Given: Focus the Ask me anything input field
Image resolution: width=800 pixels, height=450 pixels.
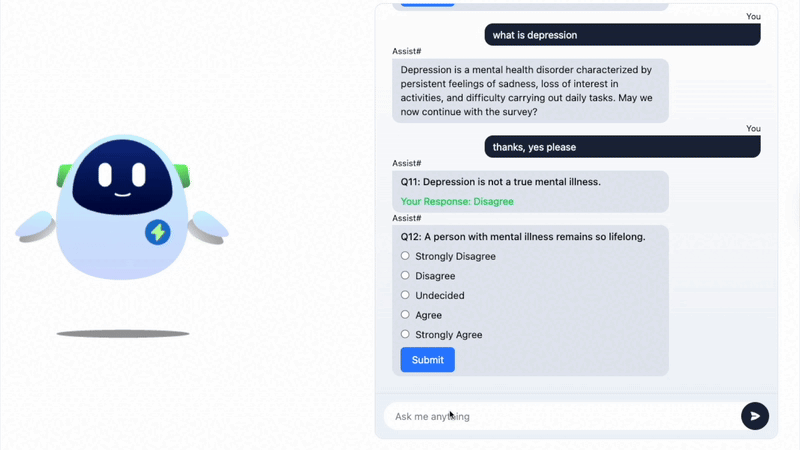Looking at the screenshot, I should [560, 416].
